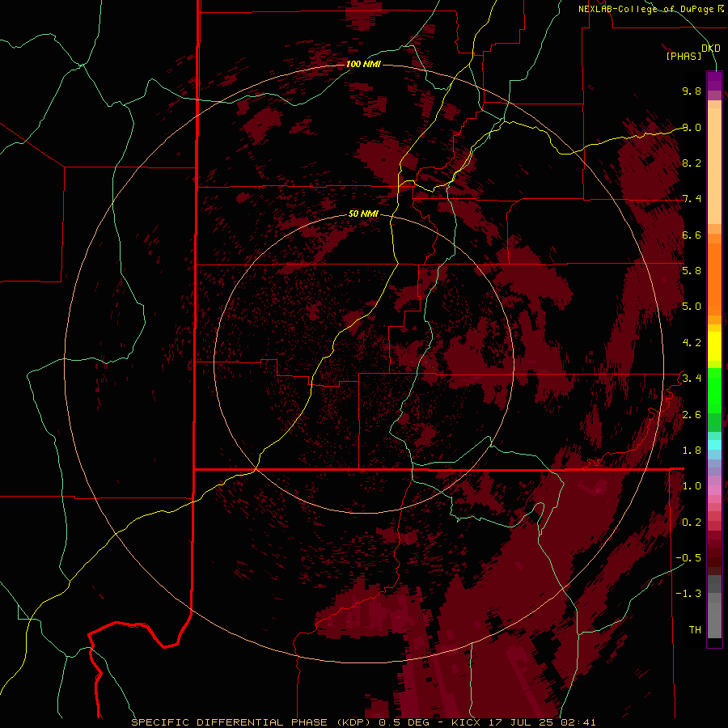Click the 0.2 value on the color scale
728x728 pixels.
click(x=692, y=523)
